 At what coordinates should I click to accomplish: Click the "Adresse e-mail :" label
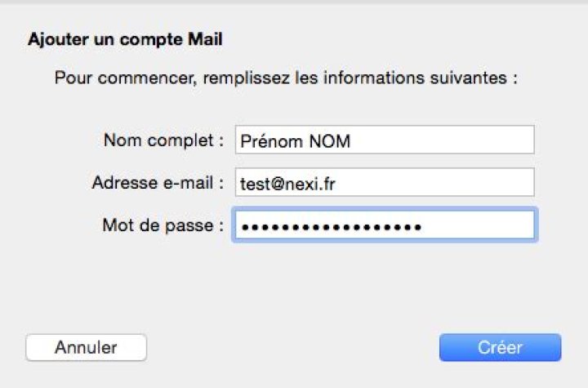click(x=158, y=183)
